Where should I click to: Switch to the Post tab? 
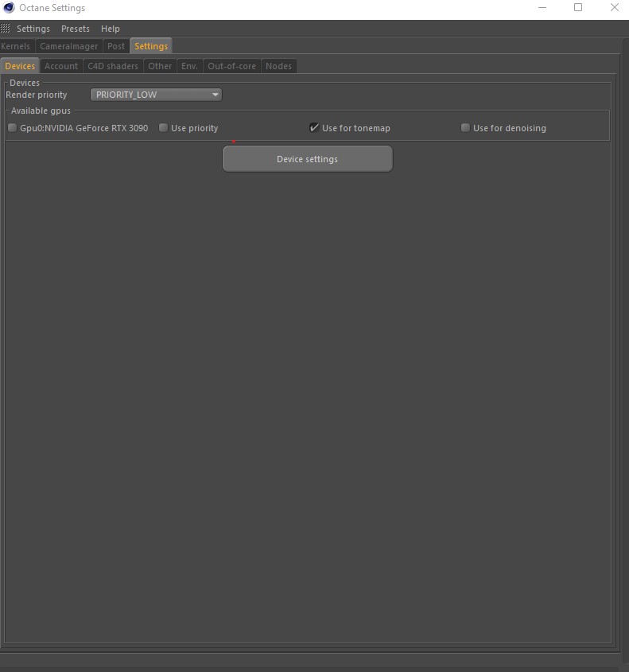(115, 46)
